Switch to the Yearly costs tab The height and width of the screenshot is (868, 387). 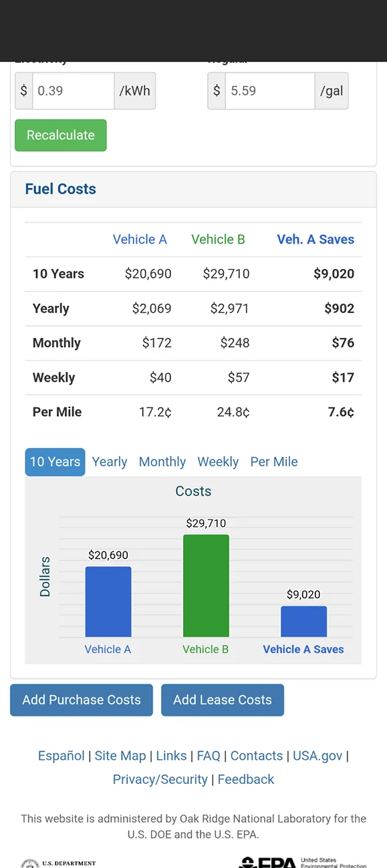point(109,461)
